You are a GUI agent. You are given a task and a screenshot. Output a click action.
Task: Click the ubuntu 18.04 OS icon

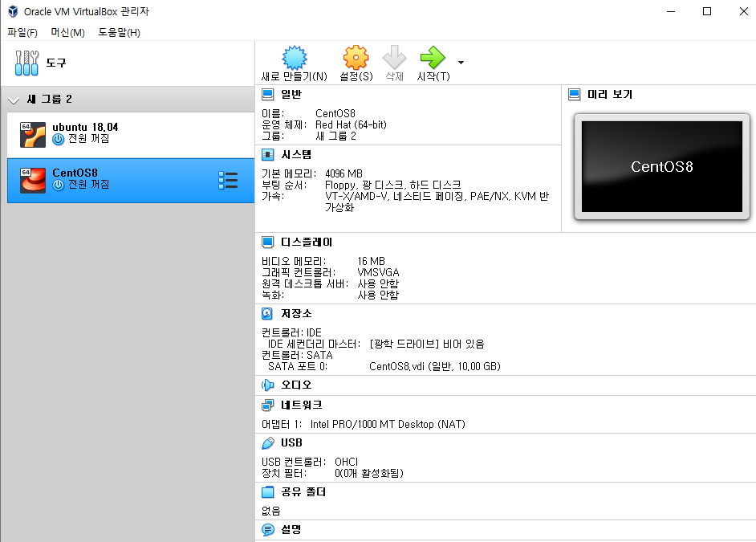33,135
